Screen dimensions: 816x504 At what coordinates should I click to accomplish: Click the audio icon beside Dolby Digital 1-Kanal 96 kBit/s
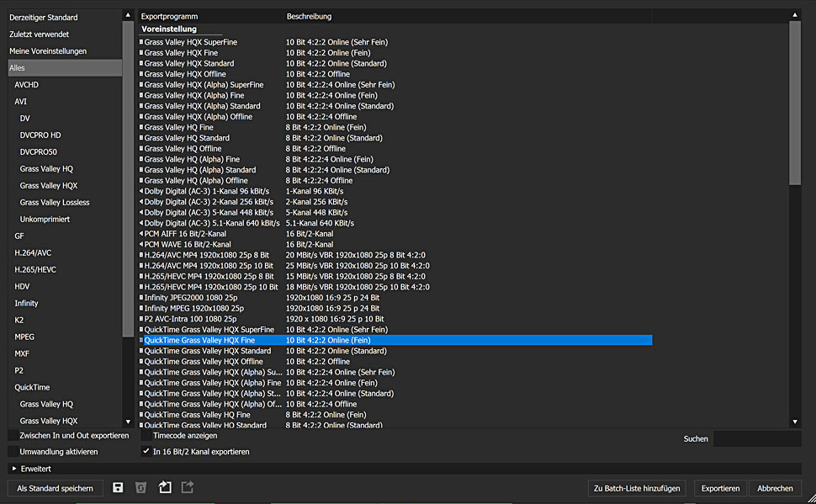click(x=141, y=191)
